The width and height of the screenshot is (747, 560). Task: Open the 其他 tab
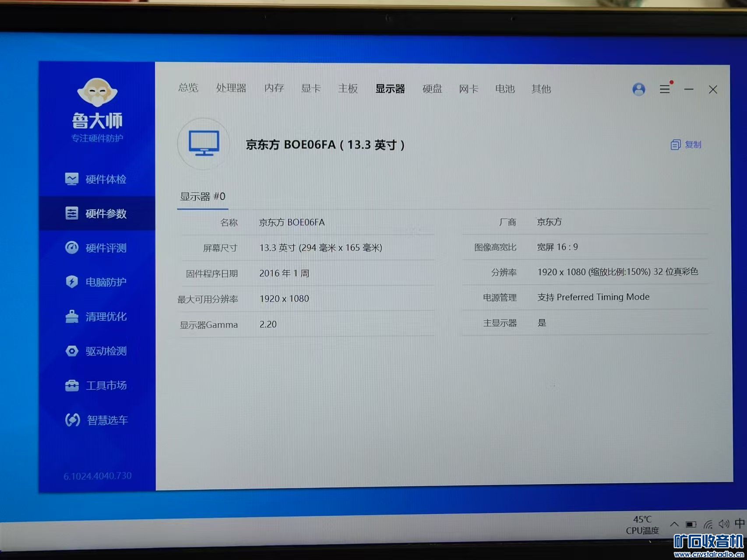pos(541,89)
